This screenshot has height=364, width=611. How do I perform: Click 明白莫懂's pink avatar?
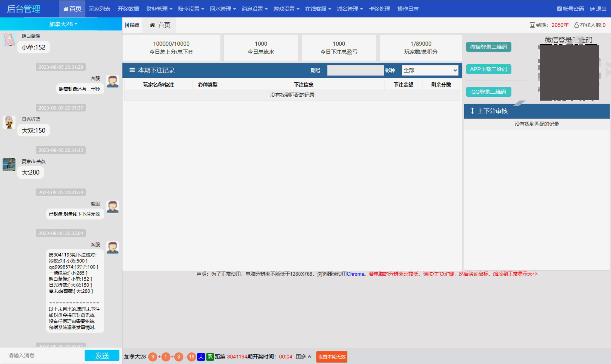9,39
